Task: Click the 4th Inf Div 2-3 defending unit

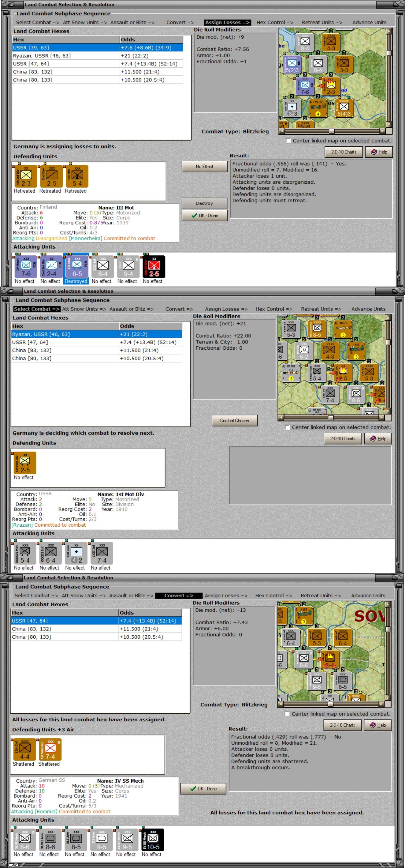Action: (x=26, y=176)
